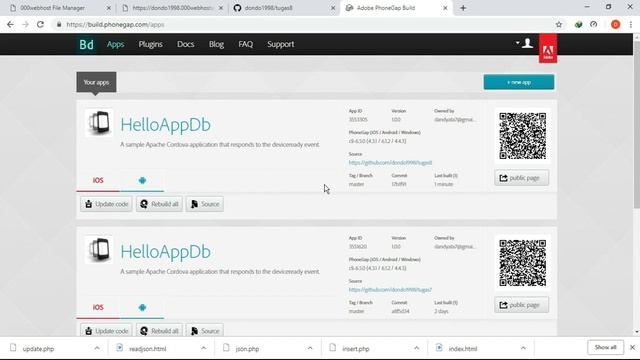Click Rebuild all for first app
640x360 pixels.
pyautogui.click(x=159, y=204)
